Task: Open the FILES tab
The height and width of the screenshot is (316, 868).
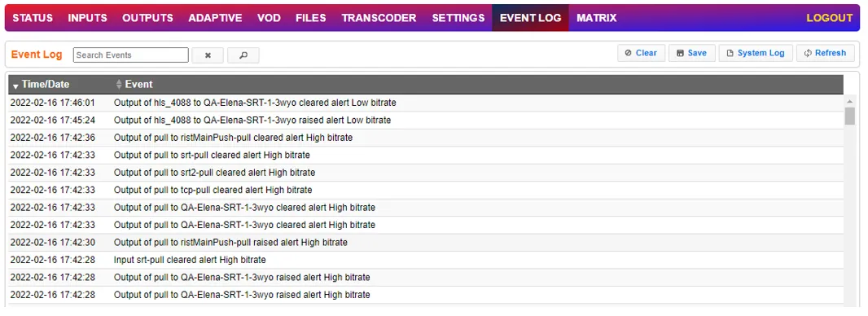Action: click(x=310, y=18)
